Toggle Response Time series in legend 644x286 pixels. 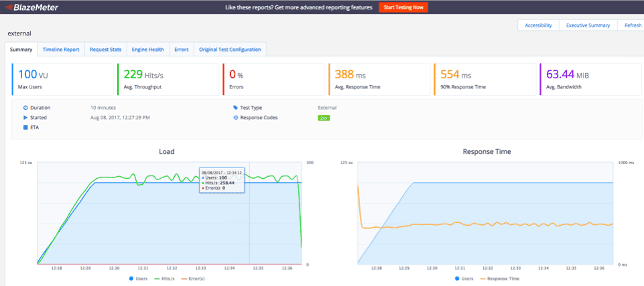[499, 278]
